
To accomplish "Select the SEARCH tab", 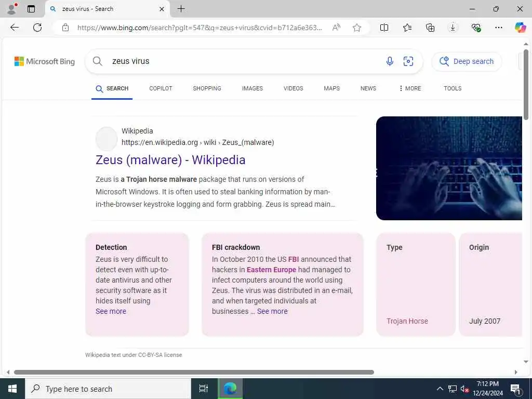I will coord(112,88).
